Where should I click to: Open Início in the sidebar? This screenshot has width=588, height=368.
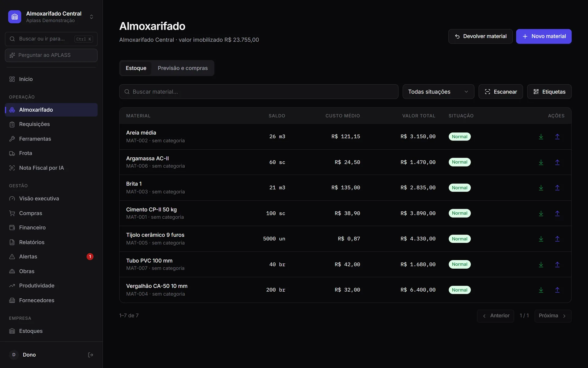coord(51,79)
